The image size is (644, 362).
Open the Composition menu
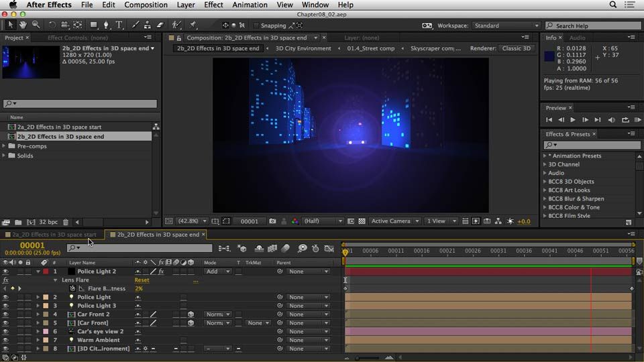[146, 5]
